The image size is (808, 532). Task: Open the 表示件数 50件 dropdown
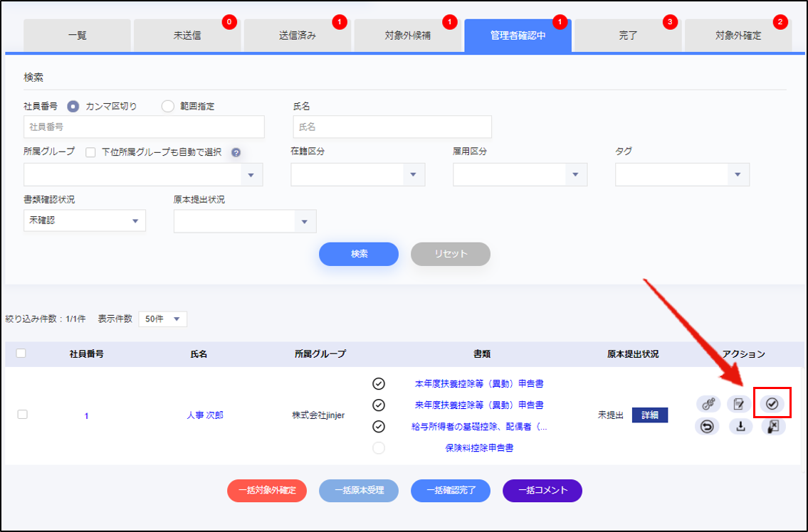tap(163, 319)
